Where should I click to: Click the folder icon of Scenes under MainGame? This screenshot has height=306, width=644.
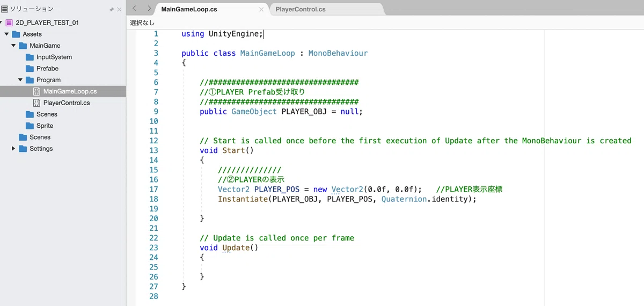click(x=30, y=114)
